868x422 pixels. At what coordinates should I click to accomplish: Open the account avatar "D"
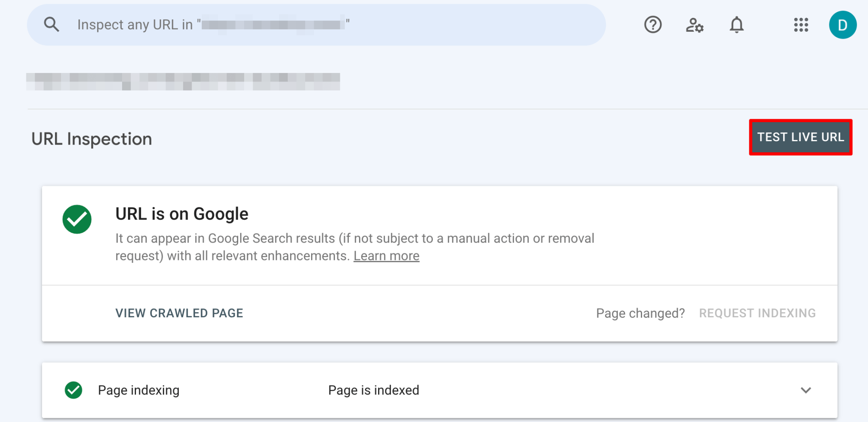point(843,25)
